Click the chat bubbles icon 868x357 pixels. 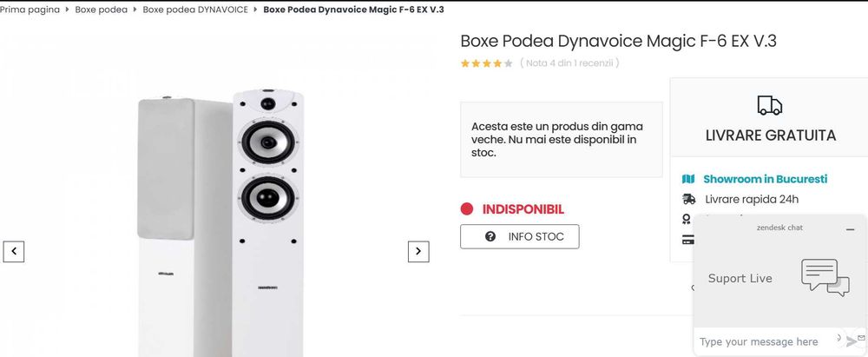[825, 277]
